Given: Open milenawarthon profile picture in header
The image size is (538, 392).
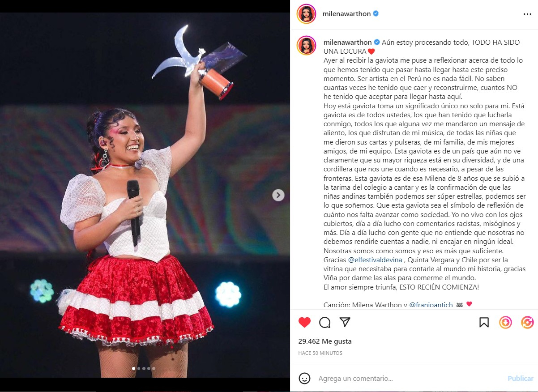Looking at the screenshot, I should tap(307, 14).
